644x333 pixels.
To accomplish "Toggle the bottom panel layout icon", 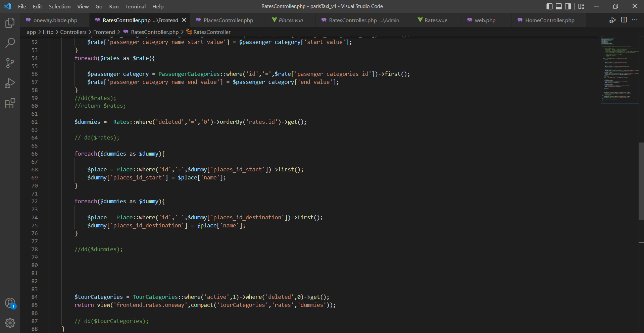I will point(559,6).
